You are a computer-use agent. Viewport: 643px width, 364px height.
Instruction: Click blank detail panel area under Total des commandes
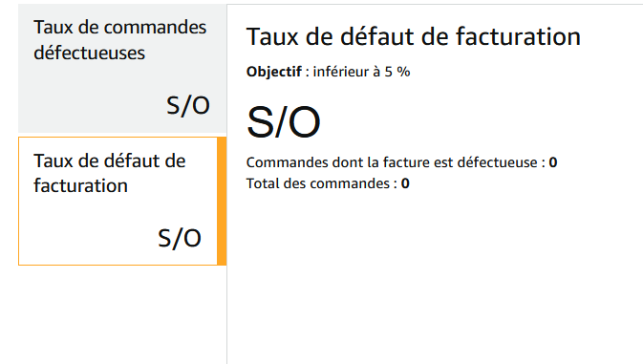click(x=435, y=277)
